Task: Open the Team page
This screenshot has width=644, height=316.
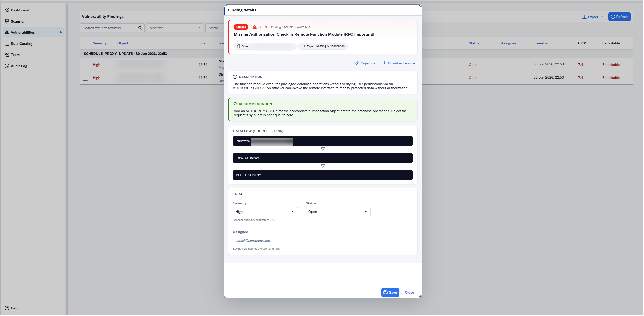Action: 33,55
